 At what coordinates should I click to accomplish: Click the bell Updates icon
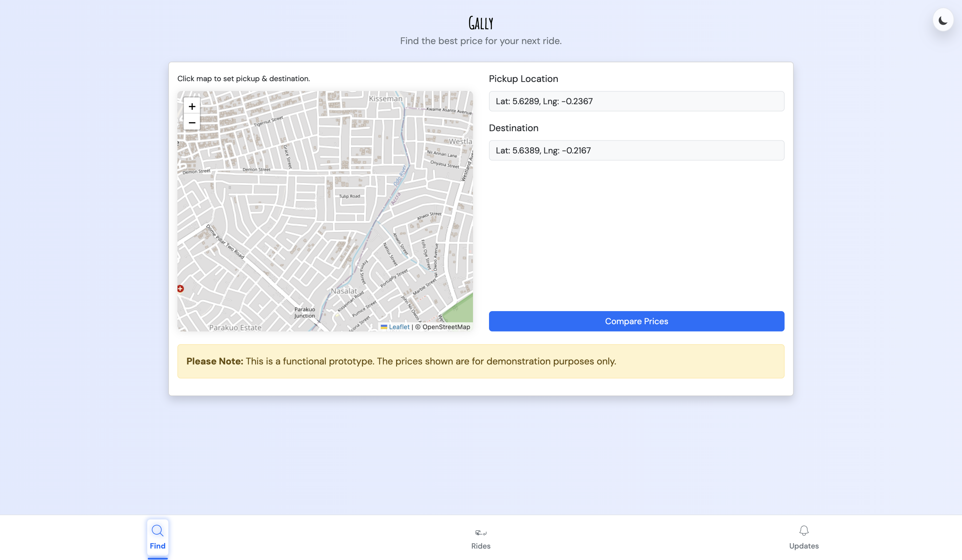[804, 531]
